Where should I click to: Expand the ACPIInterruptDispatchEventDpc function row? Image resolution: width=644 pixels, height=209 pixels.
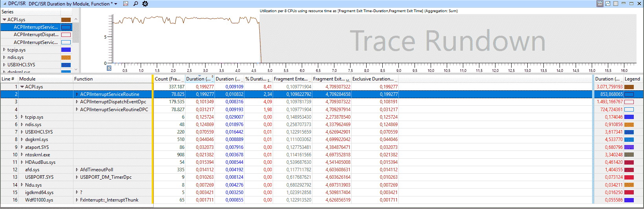tap(77, 102)
